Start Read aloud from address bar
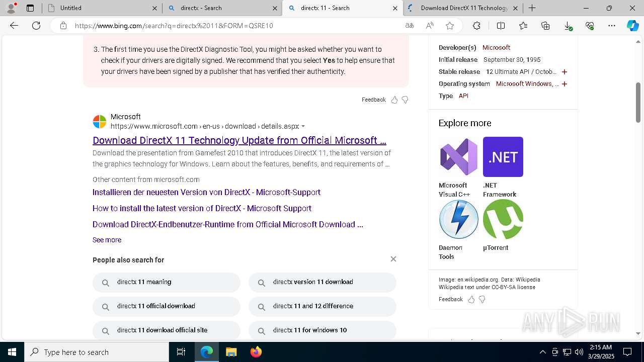The width and height of the screenshot is (644, 362). click(430, 26)
